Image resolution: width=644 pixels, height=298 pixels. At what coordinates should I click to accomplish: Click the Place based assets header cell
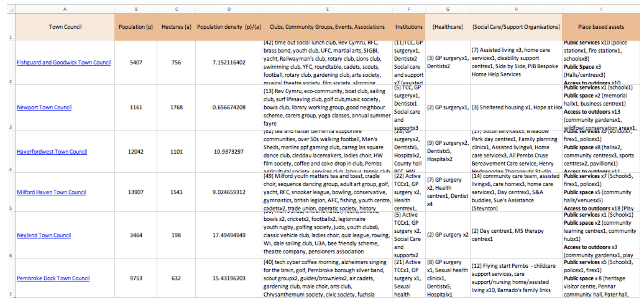point(601,27)
